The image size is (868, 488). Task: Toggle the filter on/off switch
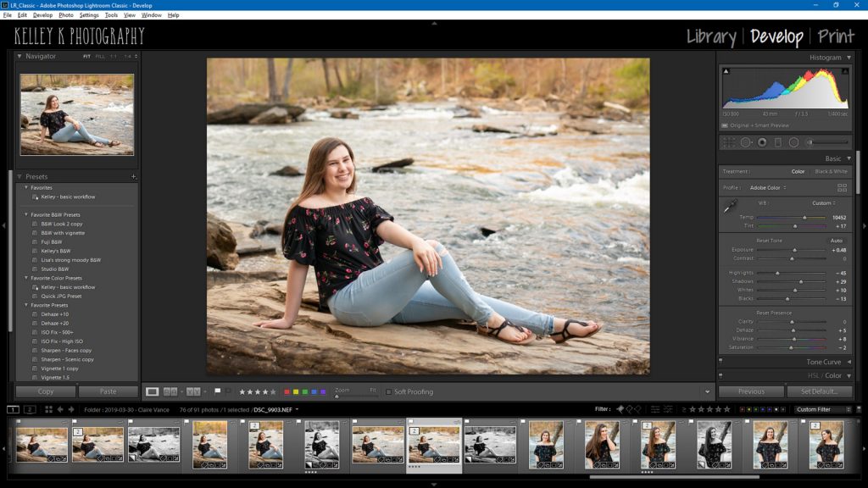(859, 409)
